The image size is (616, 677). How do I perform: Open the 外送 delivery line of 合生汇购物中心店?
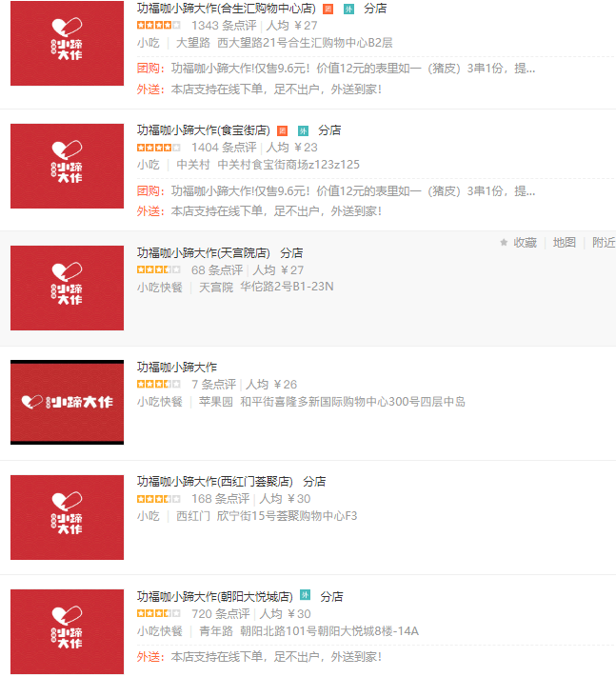259,90
